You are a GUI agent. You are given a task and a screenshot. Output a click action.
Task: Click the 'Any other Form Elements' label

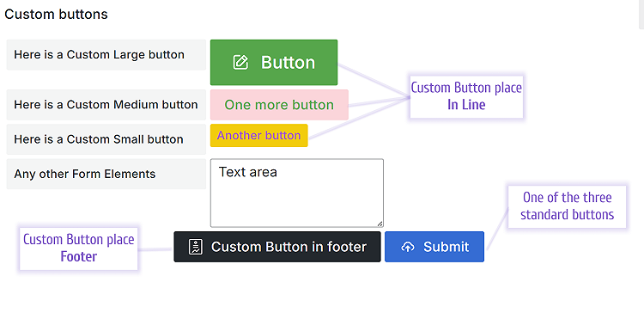click(x=106, y=174)
